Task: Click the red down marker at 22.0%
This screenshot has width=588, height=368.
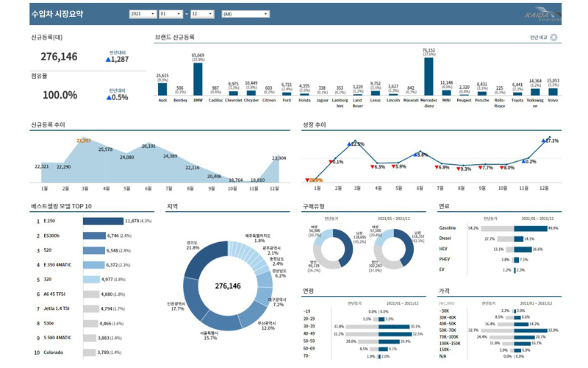Action: click(x=307, y=180)
